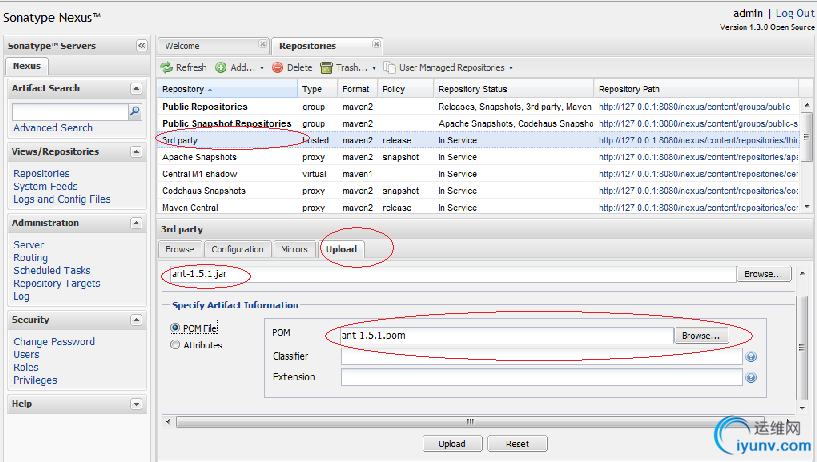Open the Configuration tab
Image resolution: width=817 pixels, height=462 pixels.
point(238,249)
